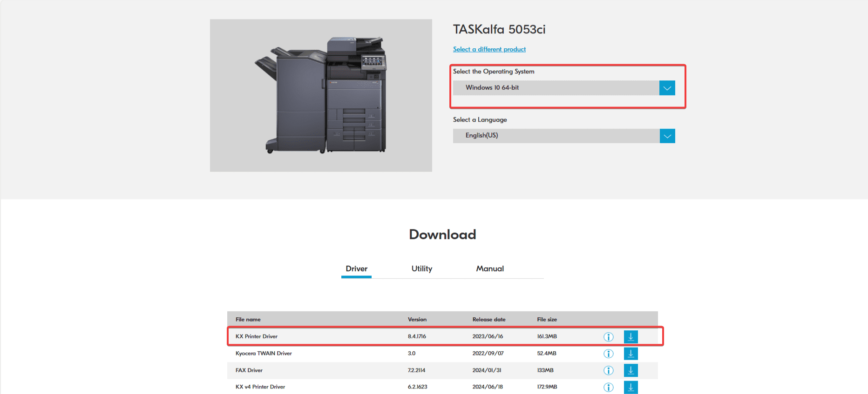The height and width of the screenshot is (394, 868).
Task: Click the 'Version' column header
Action: (417, 320)
